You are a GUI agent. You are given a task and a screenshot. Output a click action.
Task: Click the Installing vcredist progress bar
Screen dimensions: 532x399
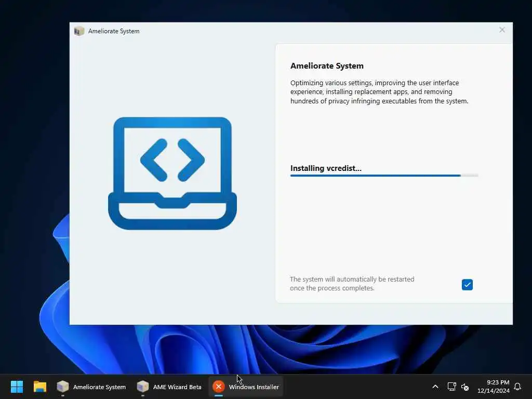384,176
